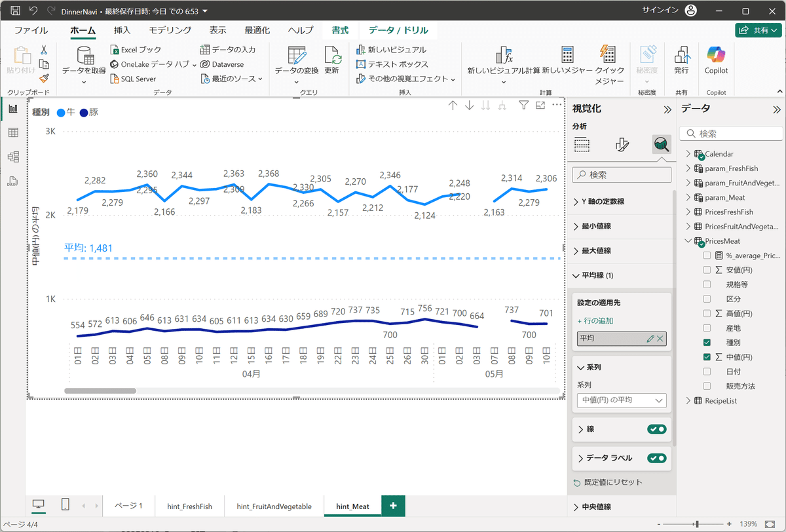This screenshot has width=786, height=532.
Task: Click 既定値にリセット
Action: [x=608, y=482]
